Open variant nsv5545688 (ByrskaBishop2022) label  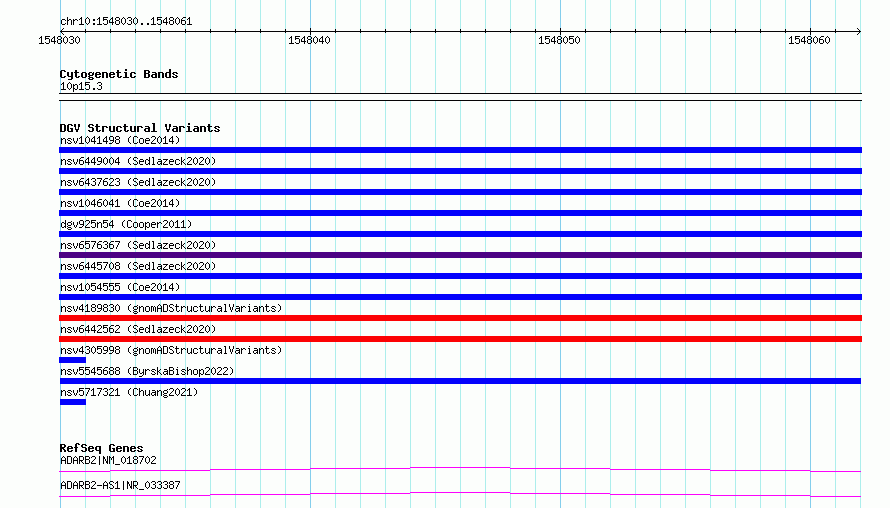(x=147, y=371)
